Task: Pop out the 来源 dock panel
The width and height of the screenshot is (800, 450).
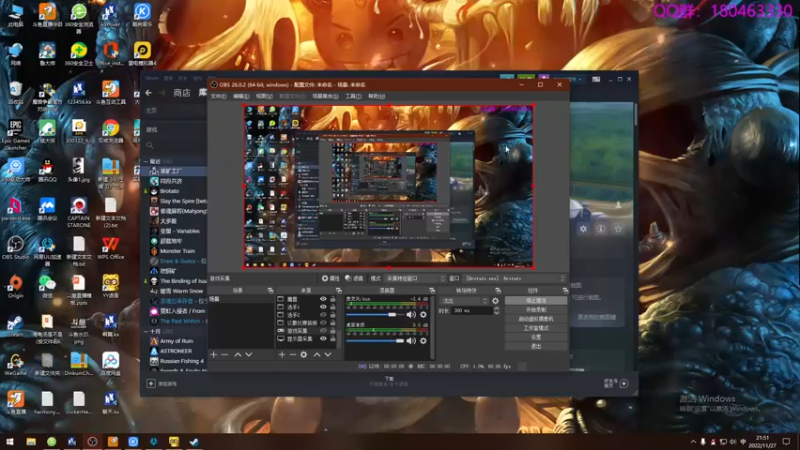Action: (x=338, y=290)
